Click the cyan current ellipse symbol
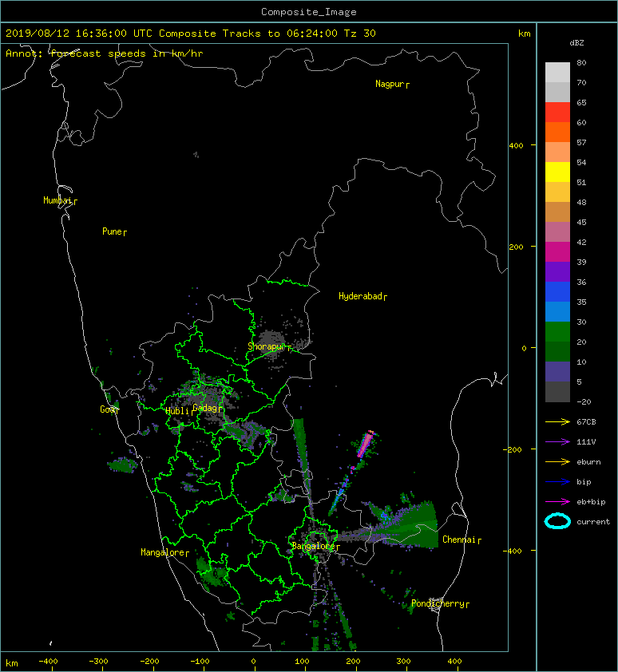This screenshot has width=618, height=672. pos(557,521)
